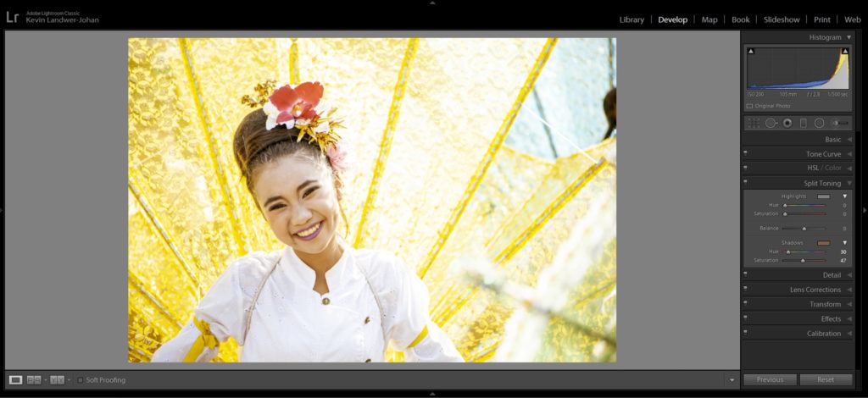Viewport: 868px width, 398px height.
Task: Click the Previous button
Action: pos(770,380)
